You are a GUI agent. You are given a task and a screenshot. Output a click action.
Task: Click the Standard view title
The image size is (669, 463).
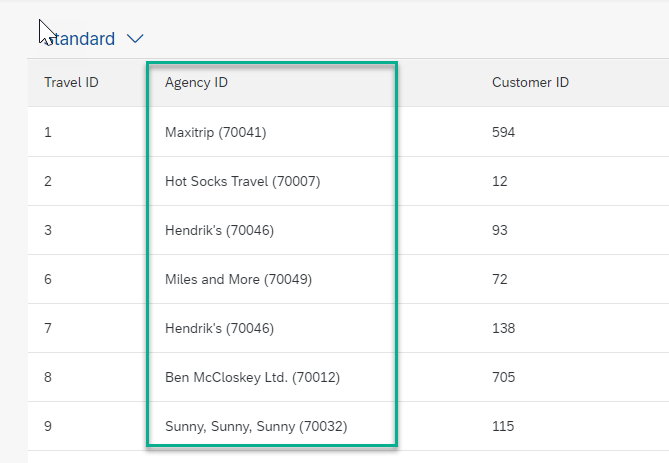click(80, 39)
